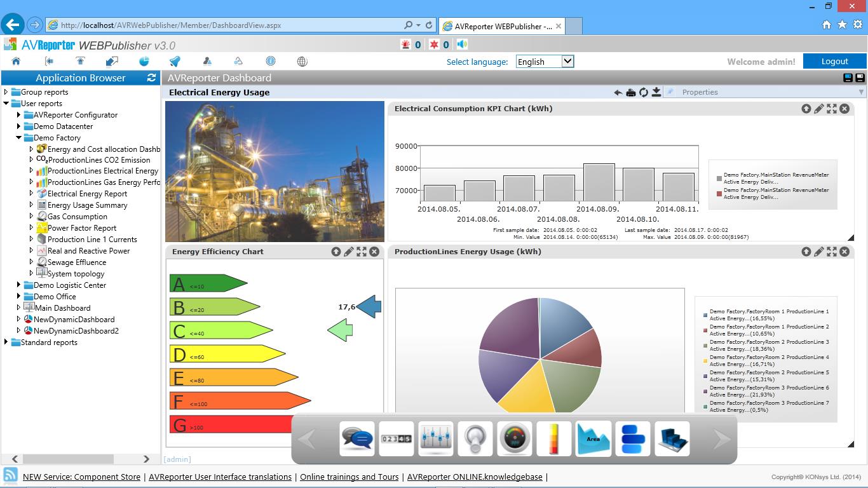Open AVReporter ONLINE.knowledgebase link

(x=475, y=477)
